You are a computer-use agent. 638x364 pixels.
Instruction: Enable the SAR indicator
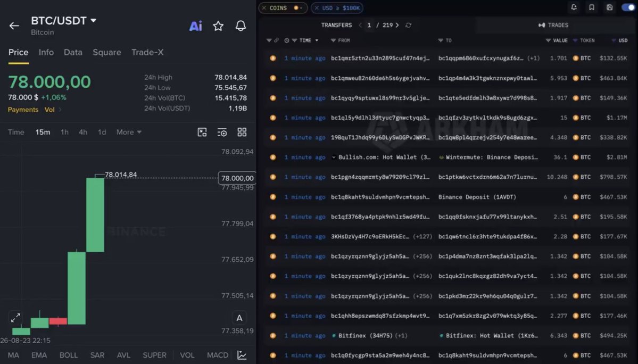click(97, 355)
